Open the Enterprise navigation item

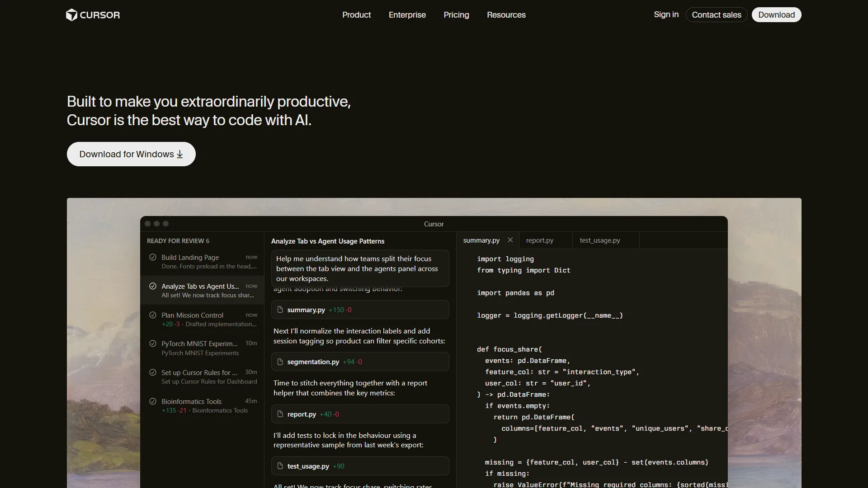click(x=407, y=15)
